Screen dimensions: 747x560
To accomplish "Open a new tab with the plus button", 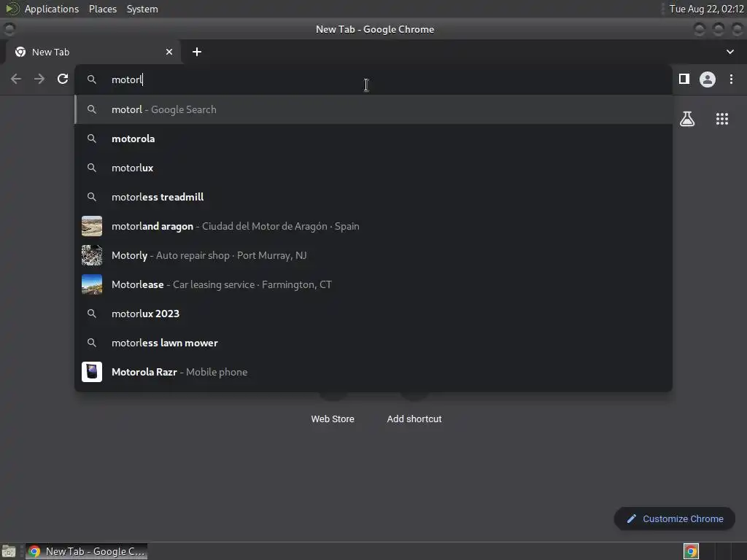I will [x=197, y=52].
